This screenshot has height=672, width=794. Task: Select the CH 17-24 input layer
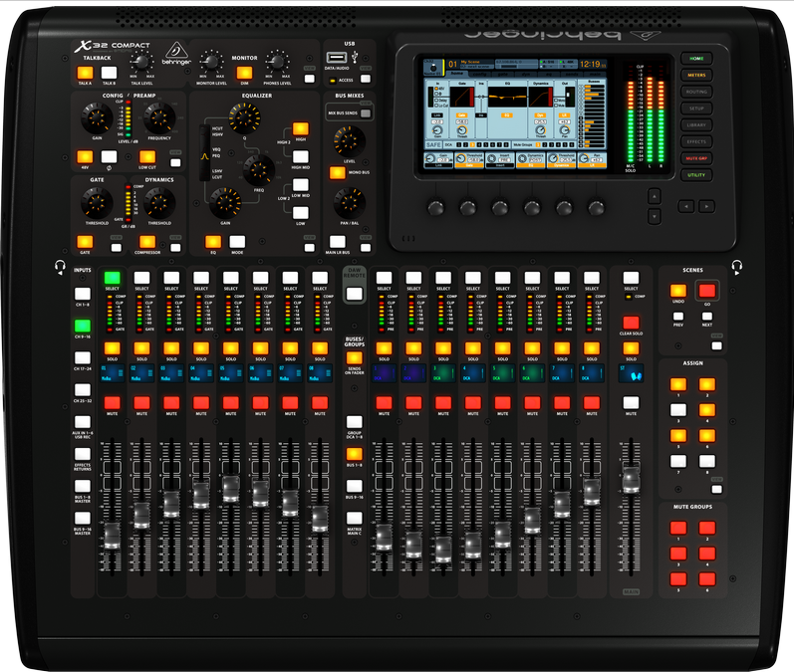83,357
